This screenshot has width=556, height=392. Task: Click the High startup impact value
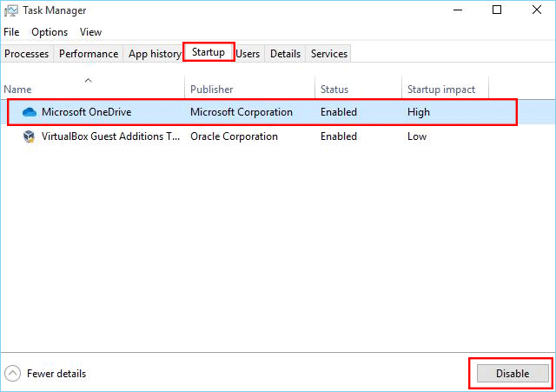pos(419,112)
